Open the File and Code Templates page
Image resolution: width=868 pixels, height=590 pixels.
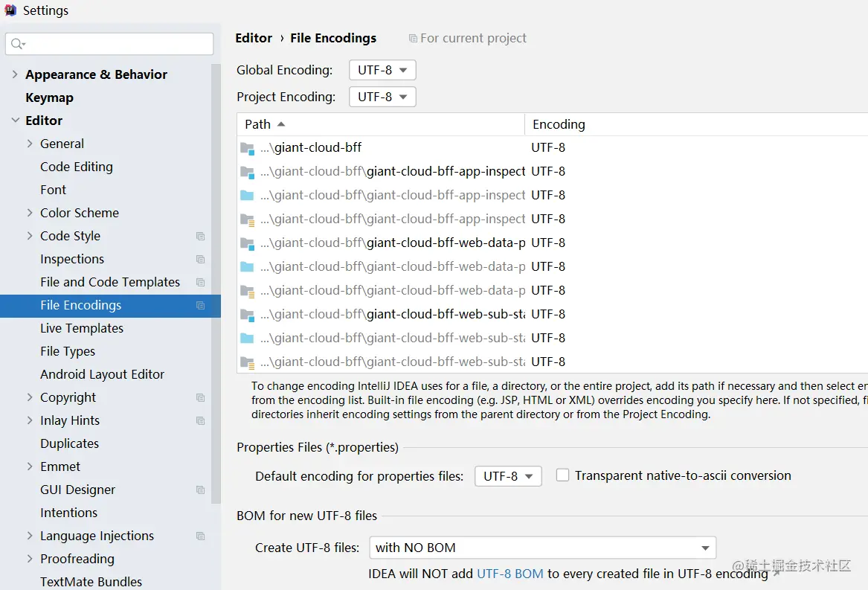[110, 283]
